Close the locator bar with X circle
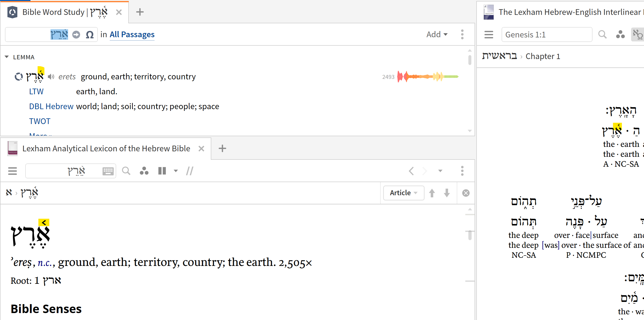 click(x=466, y=193)
